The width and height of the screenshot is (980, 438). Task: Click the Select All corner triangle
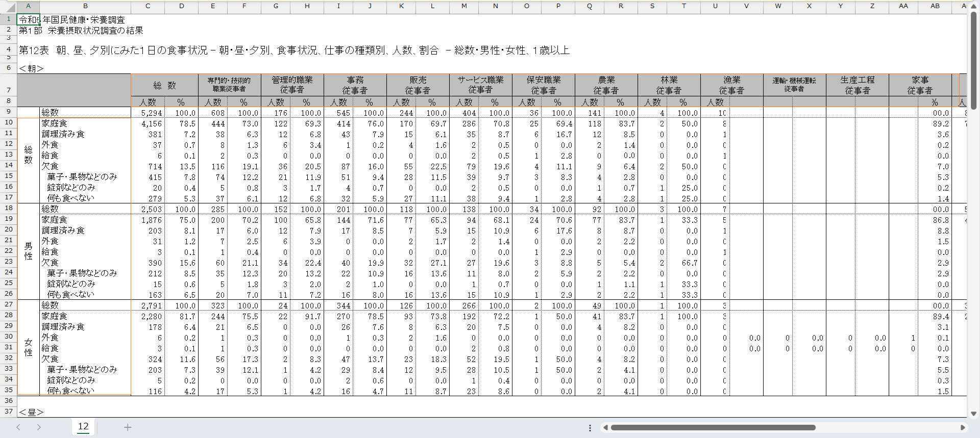(9, 6)
